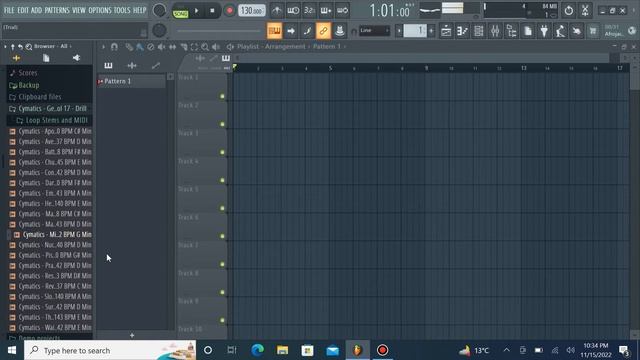Open playlist options menu arrow
640x360 pixels.
[x=103, y=47]
